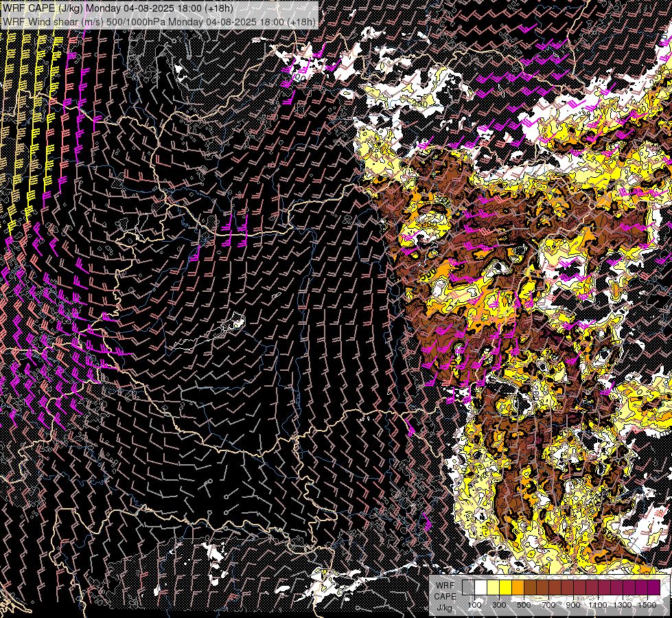This screenshot has height=618, width=672.
Task: Click the WRF Wind shear title line
Action: (x=159, y=21)
